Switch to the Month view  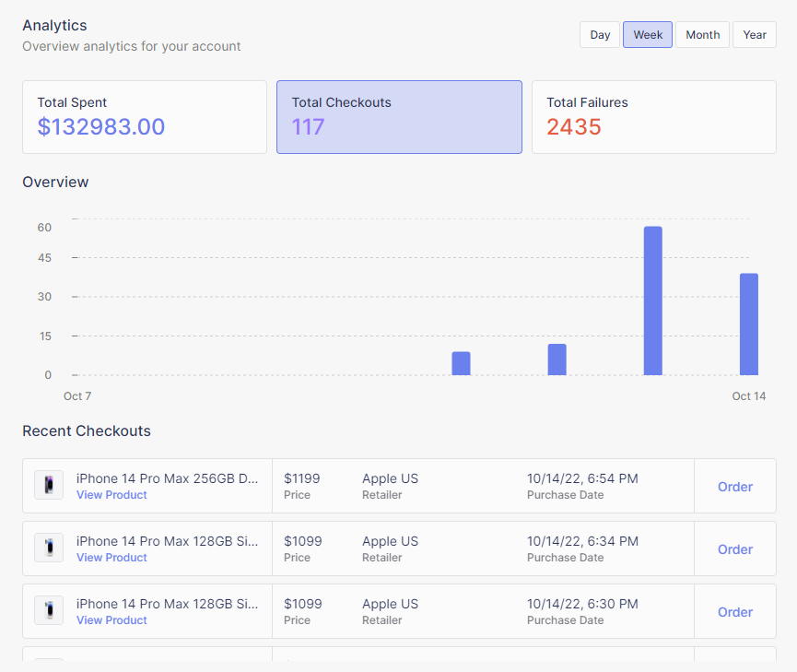(x=702, y=34)
